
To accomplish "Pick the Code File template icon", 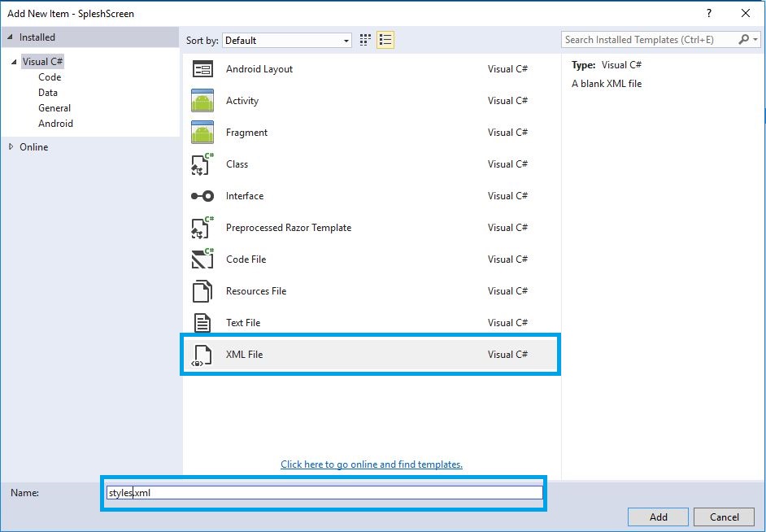I will pos(202,259).
